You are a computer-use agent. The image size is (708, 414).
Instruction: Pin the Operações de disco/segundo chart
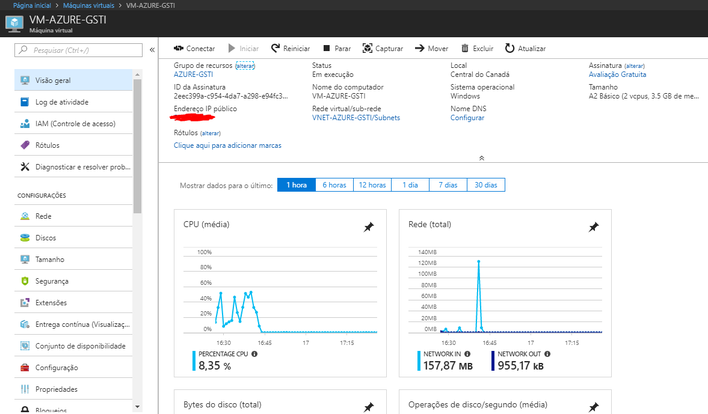[x=594, y=407]
